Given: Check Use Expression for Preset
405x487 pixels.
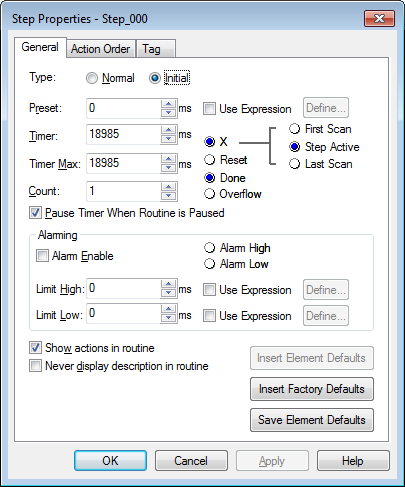Looking at the screenshot, I should (x=209, y=109).
